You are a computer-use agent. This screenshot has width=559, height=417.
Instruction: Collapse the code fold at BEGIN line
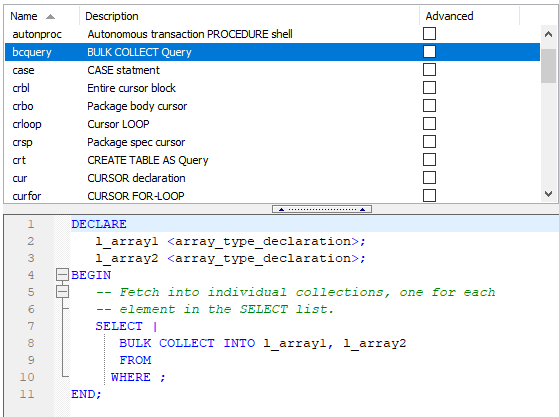tap(62, 275)
